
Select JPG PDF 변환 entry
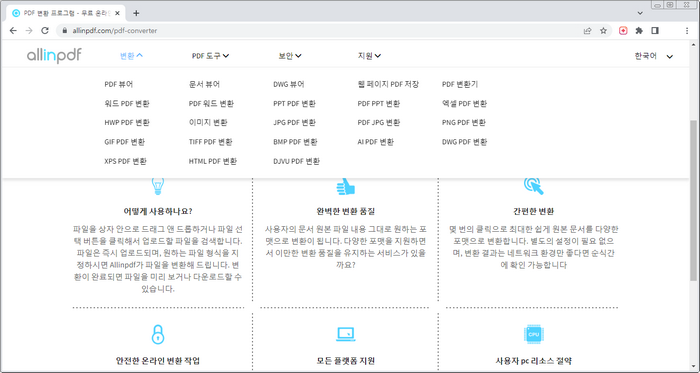pos(294,123)
